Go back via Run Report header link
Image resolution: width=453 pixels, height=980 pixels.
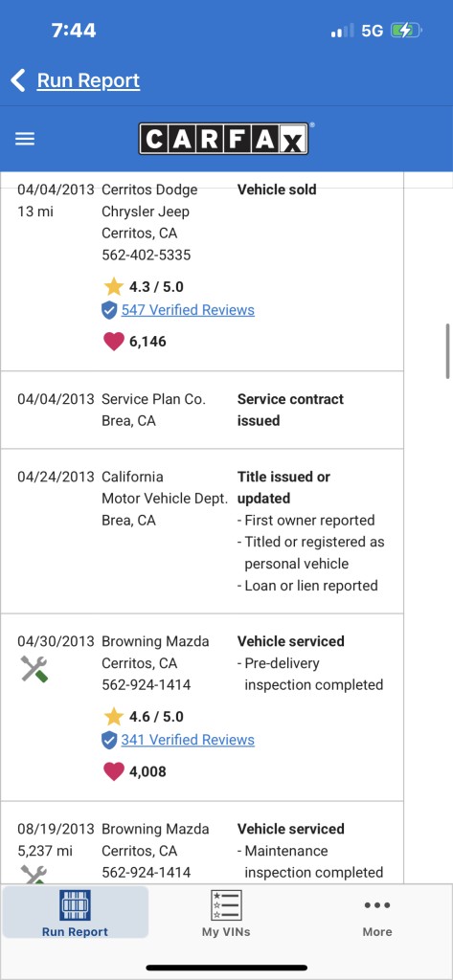[88, 80]
